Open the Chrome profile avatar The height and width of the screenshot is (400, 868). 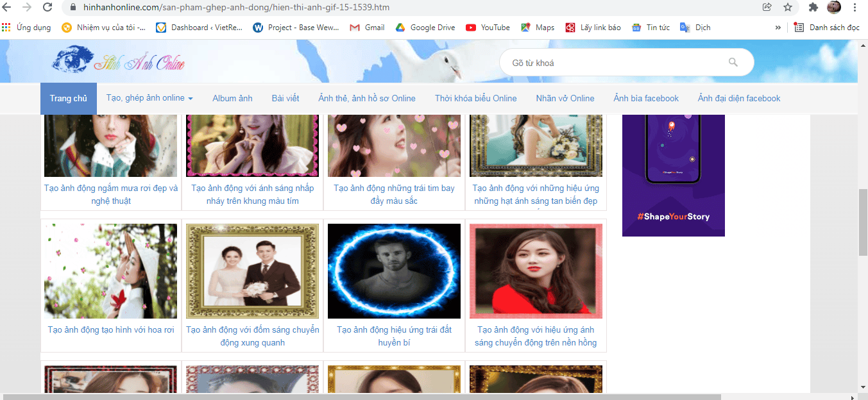click(834, 8)
